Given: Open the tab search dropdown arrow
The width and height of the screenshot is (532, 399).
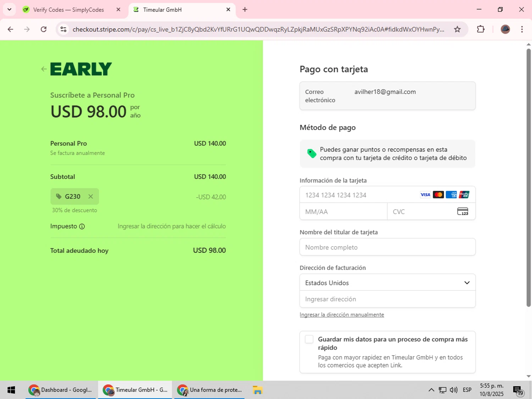Looking at the screenshot, I should click(x=10, y=10).
